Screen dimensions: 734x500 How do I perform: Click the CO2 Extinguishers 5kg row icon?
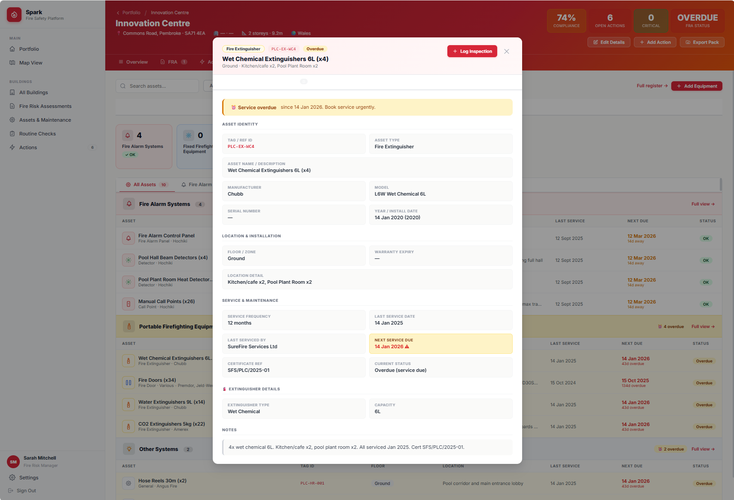[128, 427]
